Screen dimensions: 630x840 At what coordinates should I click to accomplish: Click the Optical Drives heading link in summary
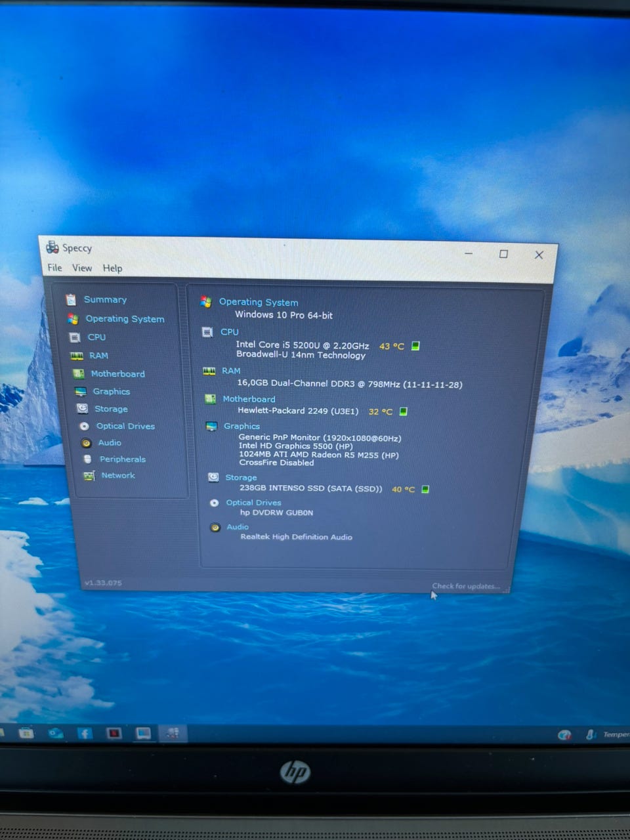pyautogui.click(x=253, y=503)
